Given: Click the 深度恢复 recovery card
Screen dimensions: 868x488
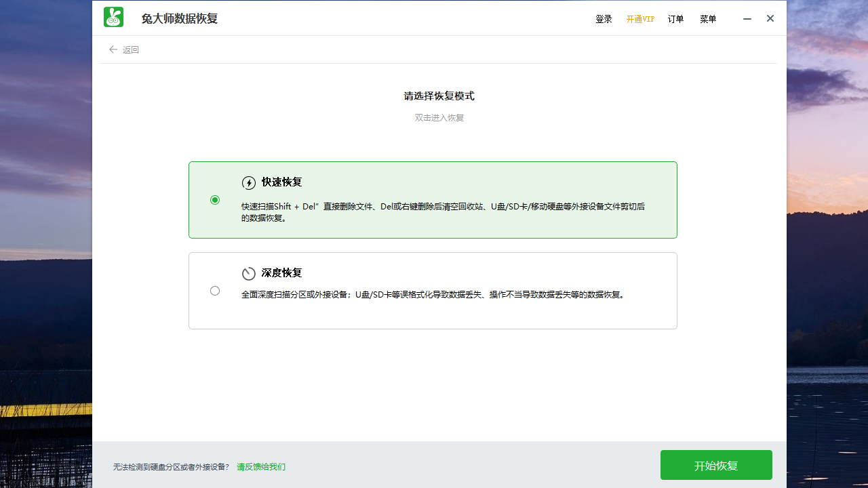Looking at the screenshot, I should pyautogui.click(x=433, y=290).
